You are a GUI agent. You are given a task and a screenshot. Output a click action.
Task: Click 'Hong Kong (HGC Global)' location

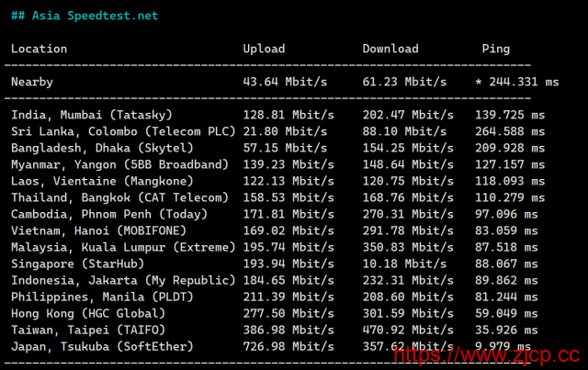point(88,313)
